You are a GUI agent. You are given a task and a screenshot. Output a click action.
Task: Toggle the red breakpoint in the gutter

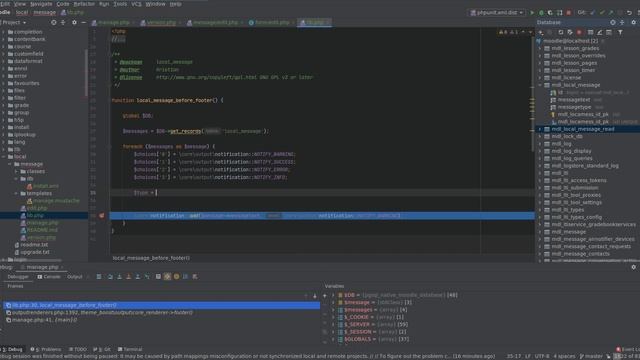pyautogui.click(x=102, y=216)
